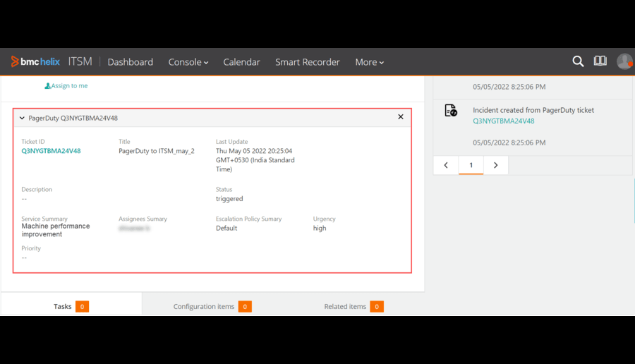635x364 pixels.
Task: Go to next activity page
Action: point(495,165)
